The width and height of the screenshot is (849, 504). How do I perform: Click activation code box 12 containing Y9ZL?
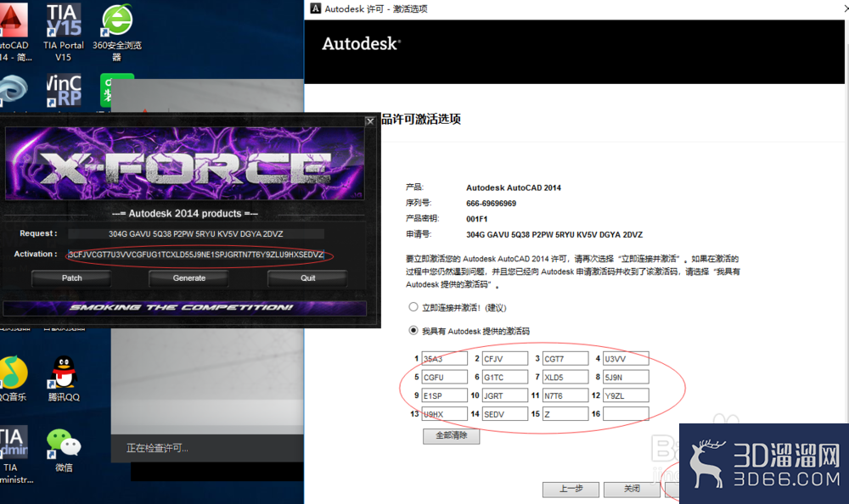626,395
